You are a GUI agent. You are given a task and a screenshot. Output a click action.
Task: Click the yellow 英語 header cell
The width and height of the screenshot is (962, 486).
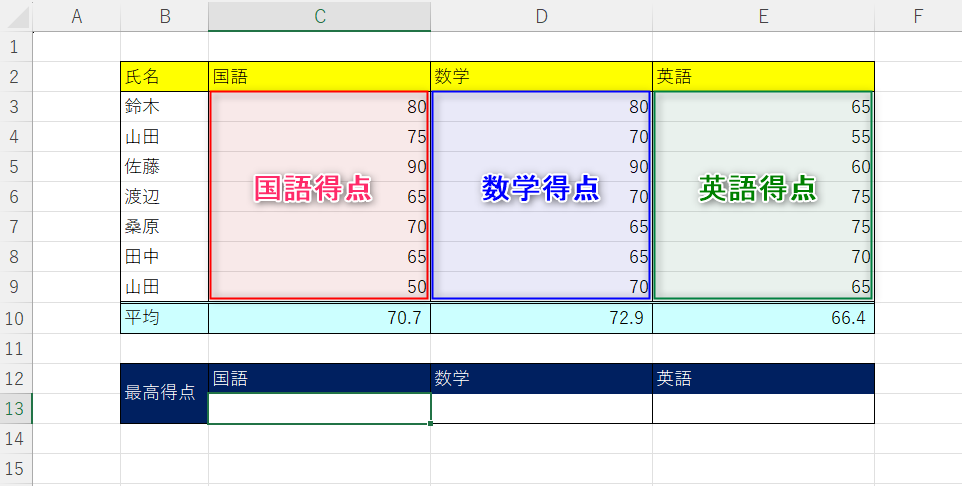(x=763, y=77)
